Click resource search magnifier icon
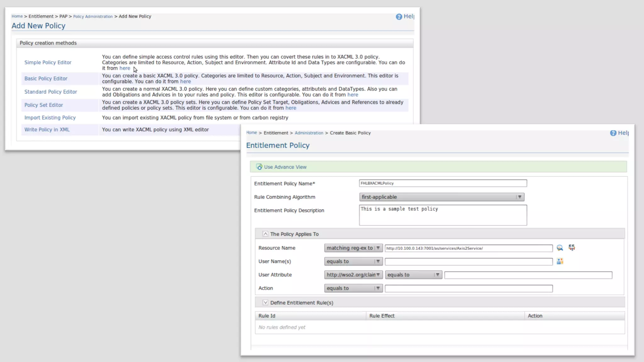Image resolution: width=644 pixels, height=362 pixels. click(x=560, y=248)
